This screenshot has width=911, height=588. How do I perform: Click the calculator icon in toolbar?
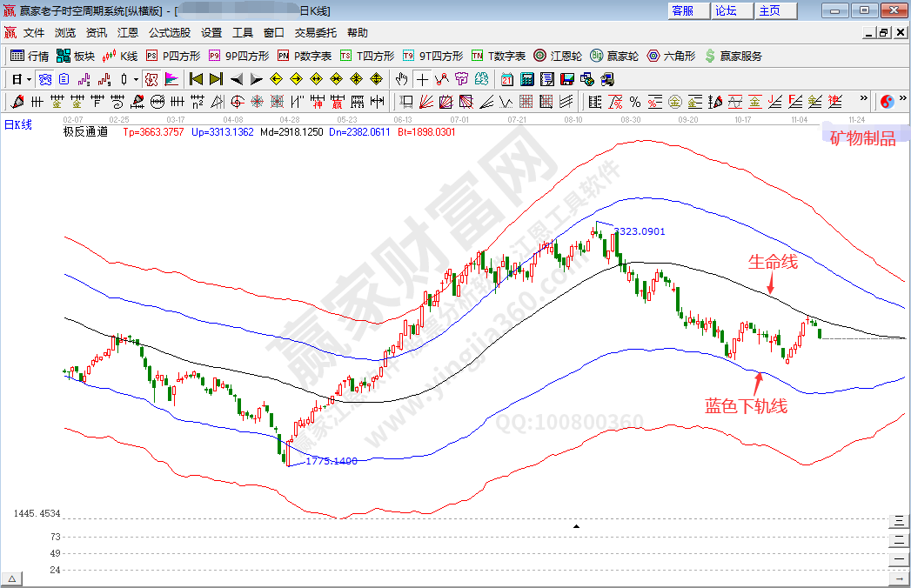coord(526,79)
